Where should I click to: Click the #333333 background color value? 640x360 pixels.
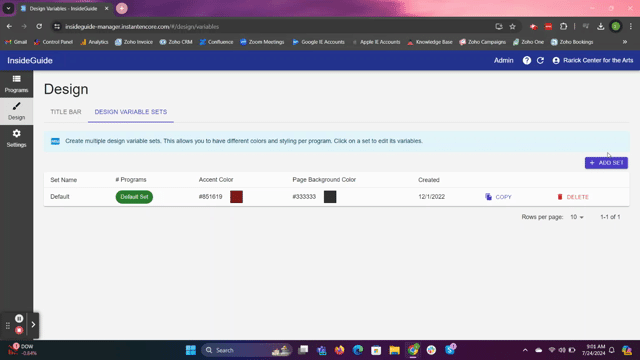(304, 197)
